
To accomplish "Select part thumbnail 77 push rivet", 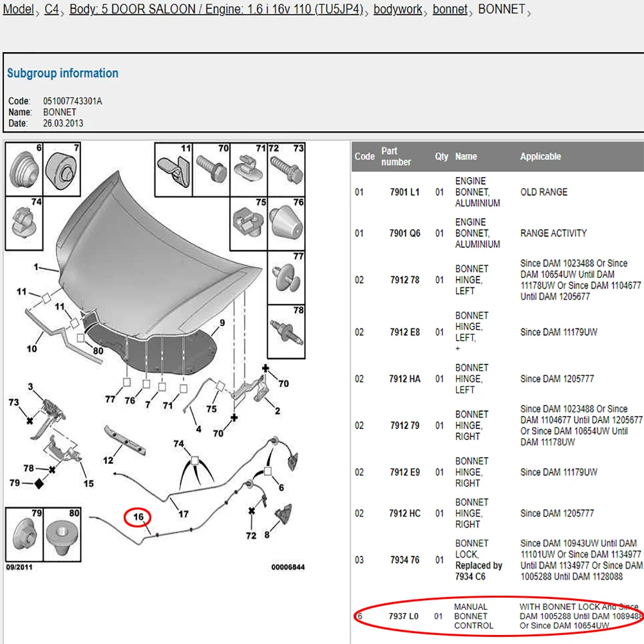I will pyautogui.click(x=287, y=277).
